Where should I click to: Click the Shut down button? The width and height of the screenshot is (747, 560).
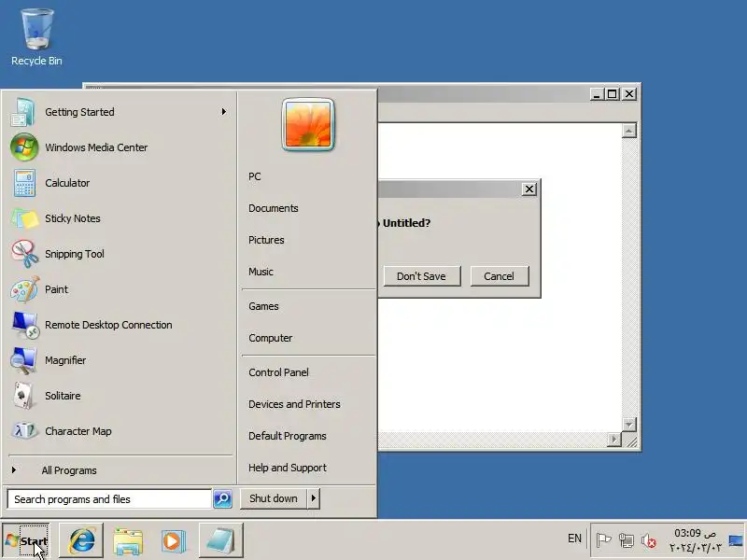pyautogui.click(x=274, y=498)
